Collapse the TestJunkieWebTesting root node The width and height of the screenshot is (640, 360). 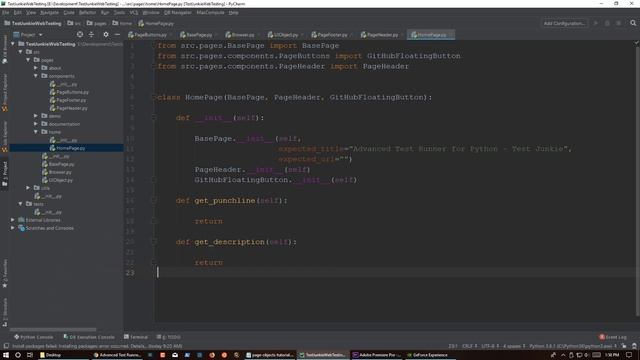point(13,44)
